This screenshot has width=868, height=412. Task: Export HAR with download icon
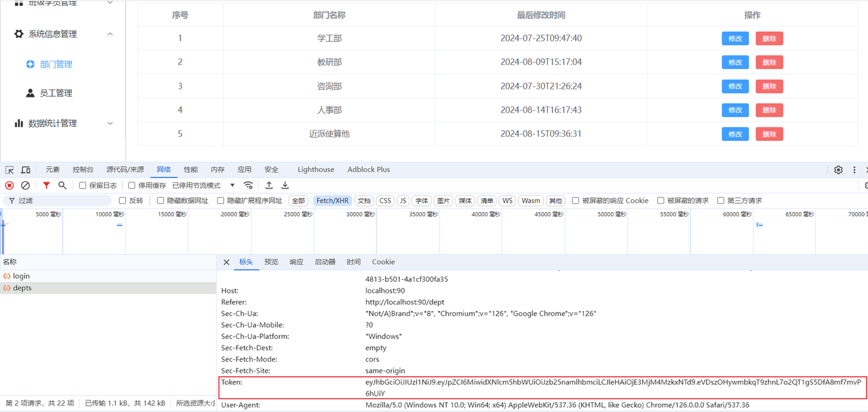pos(285,185)
